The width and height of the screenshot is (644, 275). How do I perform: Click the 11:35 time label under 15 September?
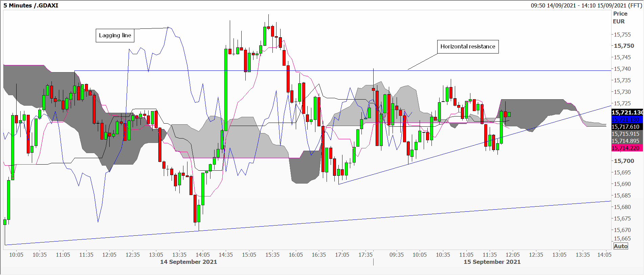[490, 255]
